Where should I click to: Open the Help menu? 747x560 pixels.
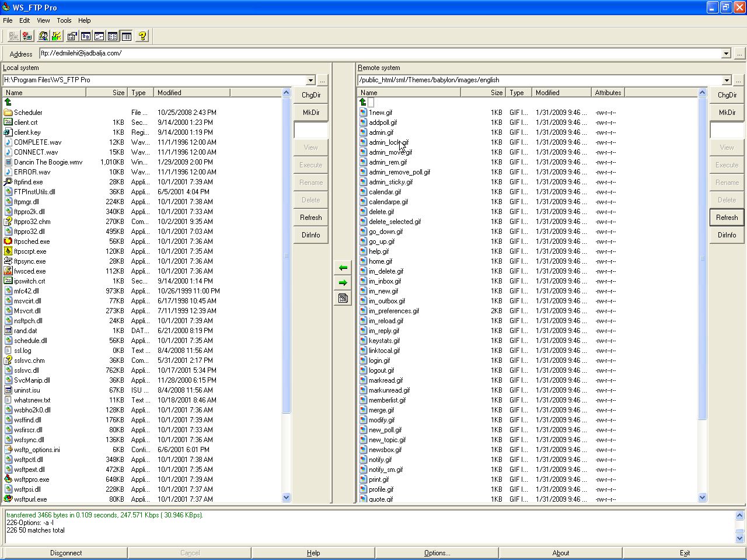[x=85, y=20]
